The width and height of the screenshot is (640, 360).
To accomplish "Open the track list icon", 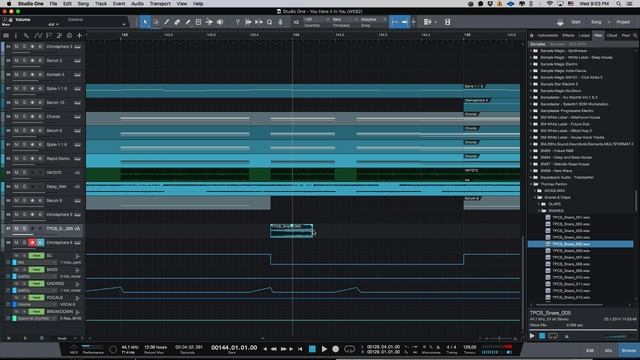I will (x=6, y=36).
